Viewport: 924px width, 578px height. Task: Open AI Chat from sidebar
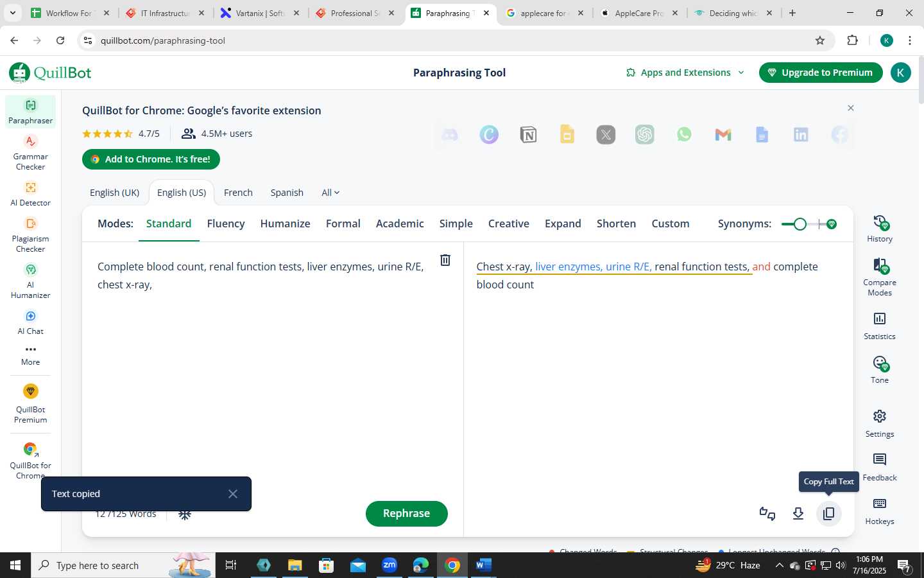click(x=30, y=322)
